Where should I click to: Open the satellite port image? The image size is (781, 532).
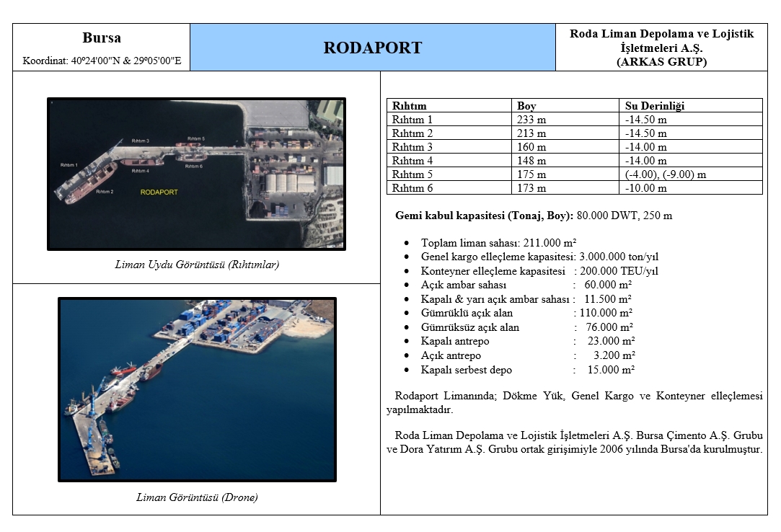click(196, 174)
